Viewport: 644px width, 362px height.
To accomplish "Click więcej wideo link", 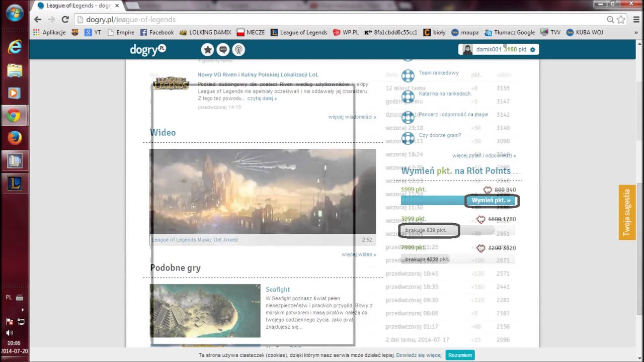I will (359, 254).
